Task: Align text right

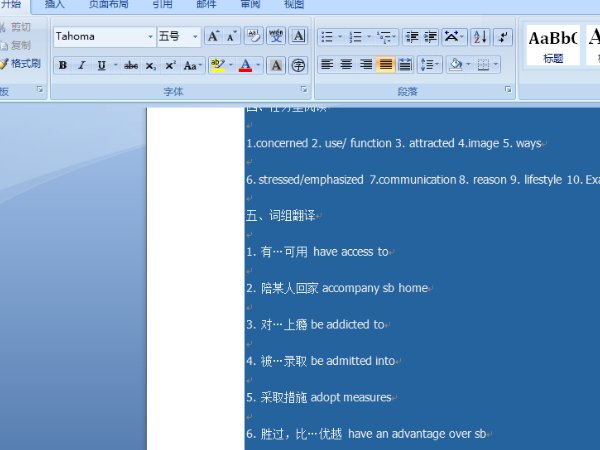Action: [x=366, y=65]
